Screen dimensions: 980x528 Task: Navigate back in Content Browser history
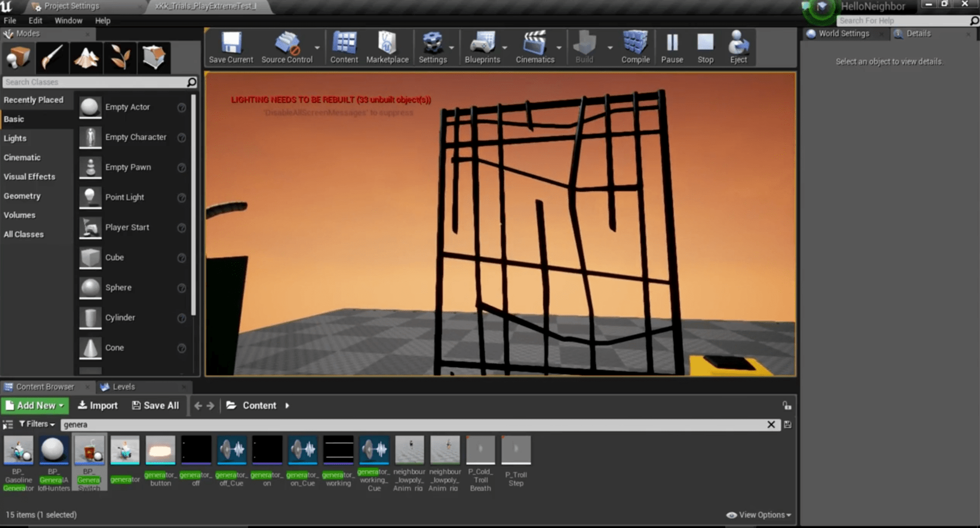click(198, 406)
